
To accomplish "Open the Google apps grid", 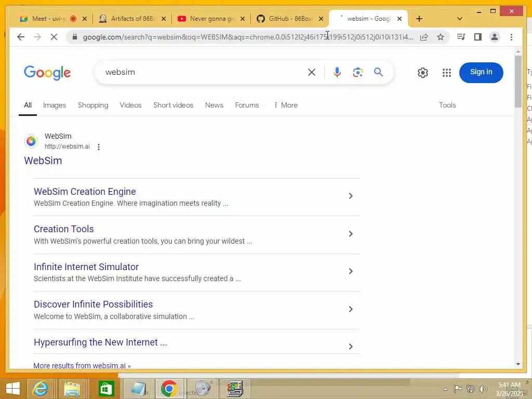I will (x=446, y=73).
